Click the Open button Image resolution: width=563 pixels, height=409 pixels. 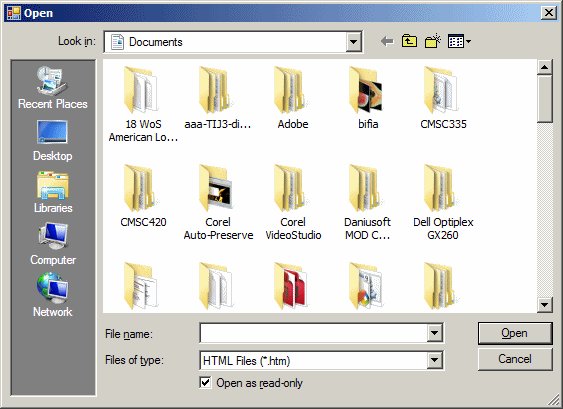515,333
